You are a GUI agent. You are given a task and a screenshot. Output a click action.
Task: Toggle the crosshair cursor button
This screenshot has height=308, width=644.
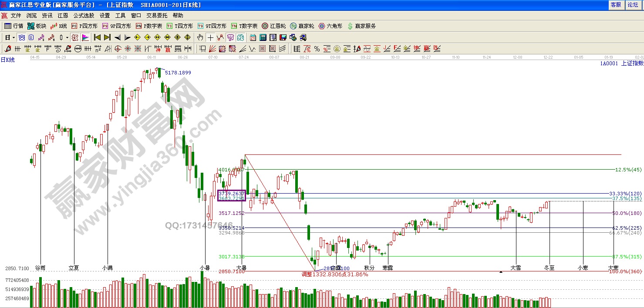210,37
